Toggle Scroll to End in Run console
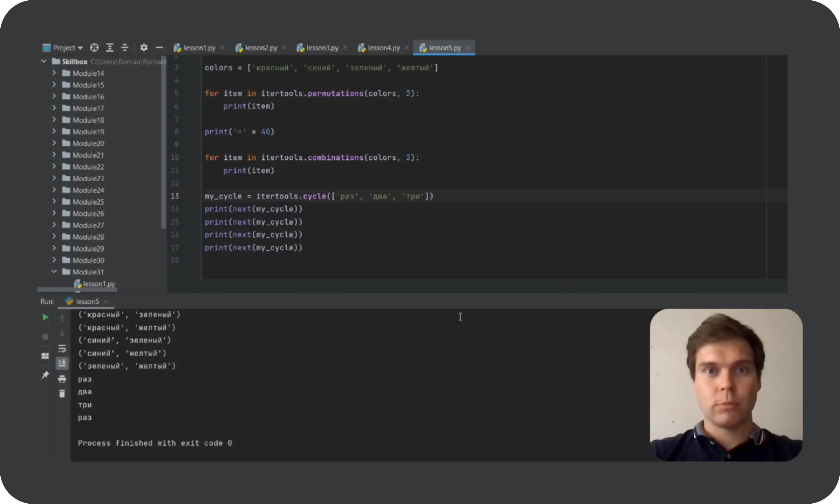This screenshot has width=840, height=504. [x=62, y=363]
